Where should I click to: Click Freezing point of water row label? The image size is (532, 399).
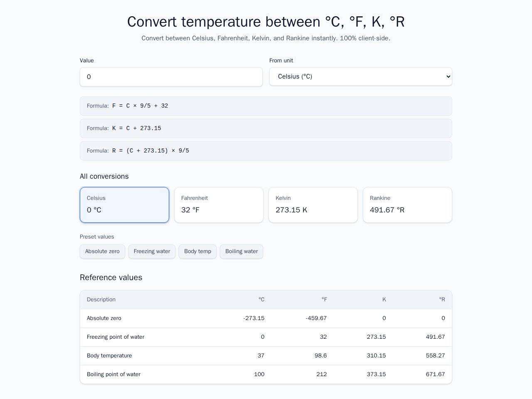coord(116,337)
